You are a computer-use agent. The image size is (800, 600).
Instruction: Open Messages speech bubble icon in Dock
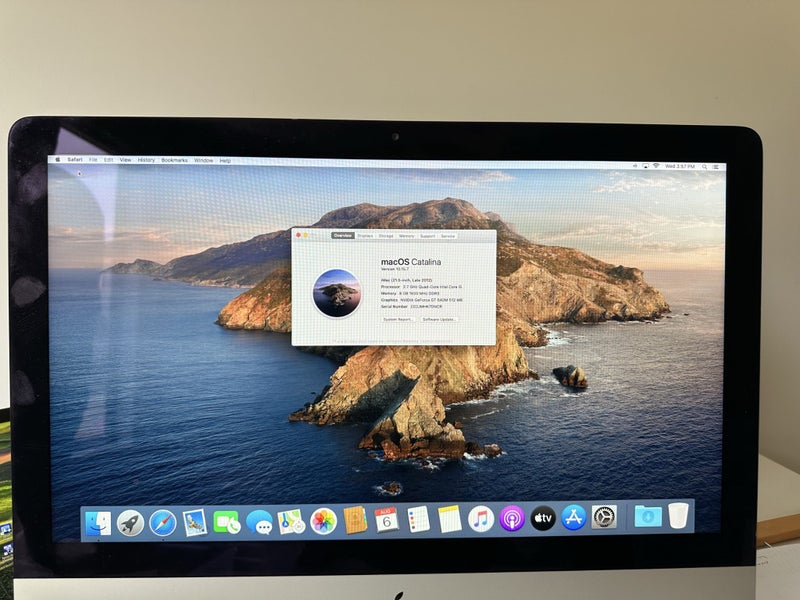point(259,522)
